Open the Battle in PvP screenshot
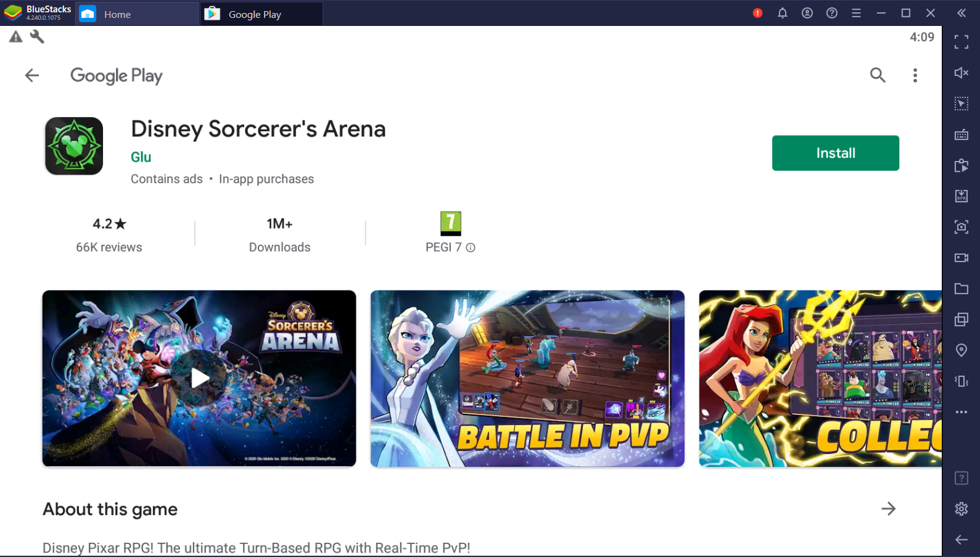The height and width of the screenshot is (557, 980). coord(527,378)
